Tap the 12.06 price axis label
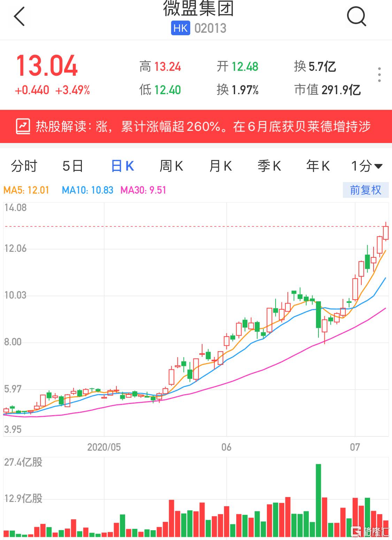The height and width of the screenshot is (540, 392). point(15,249)
